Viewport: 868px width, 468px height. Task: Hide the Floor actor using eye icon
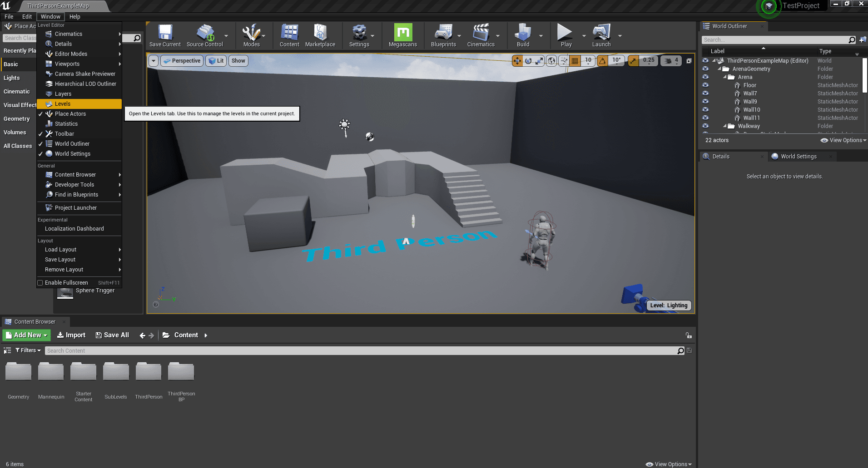[x=705, y=85]
